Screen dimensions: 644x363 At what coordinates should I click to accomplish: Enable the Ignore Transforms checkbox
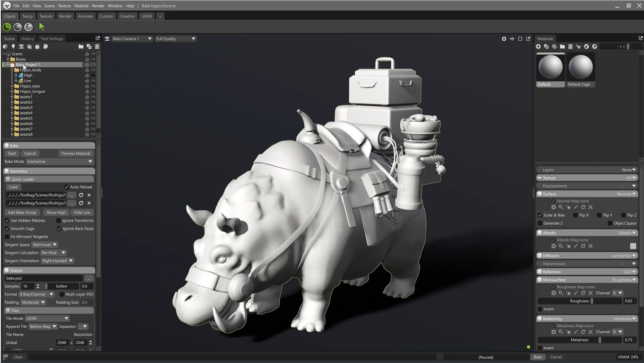59,221
